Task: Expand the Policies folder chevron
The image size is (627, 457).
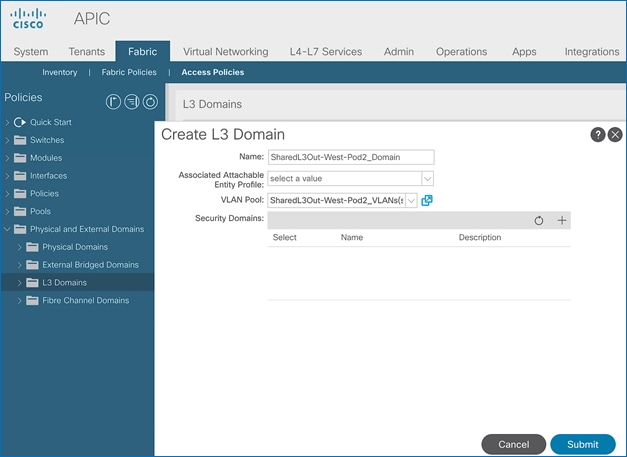Action: (7, 194)
